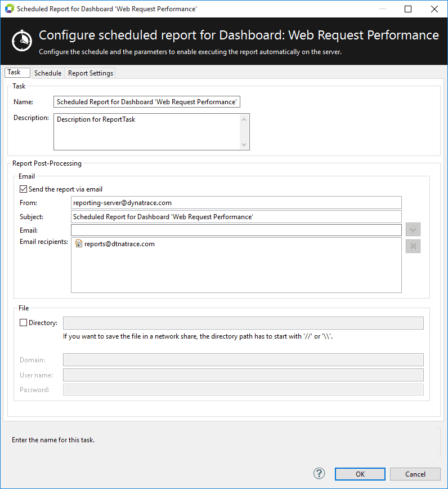Screen dimensions: 448x489
Task: Toggle 'Send the report via email' checkbox
Action: [24, 189]
